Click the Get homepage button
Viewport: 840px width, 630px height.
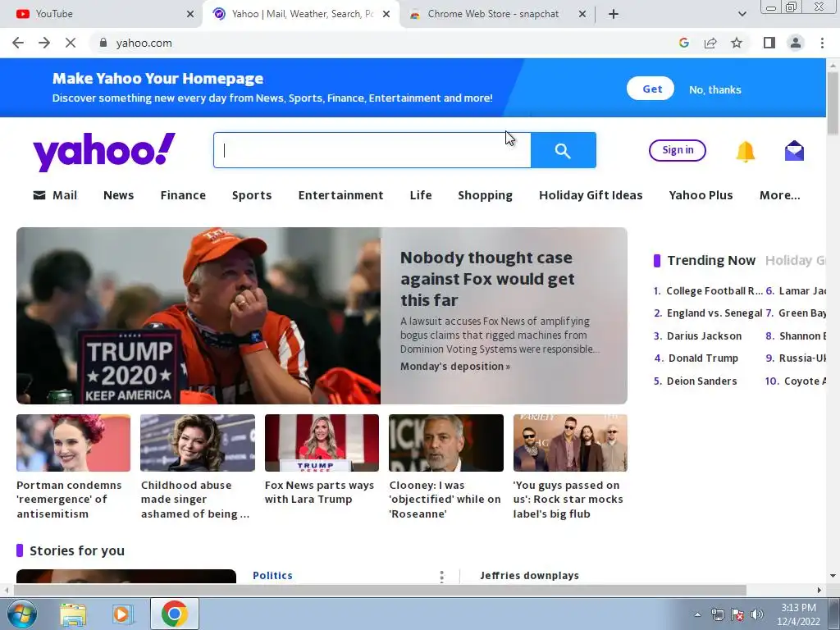(651, 89)
